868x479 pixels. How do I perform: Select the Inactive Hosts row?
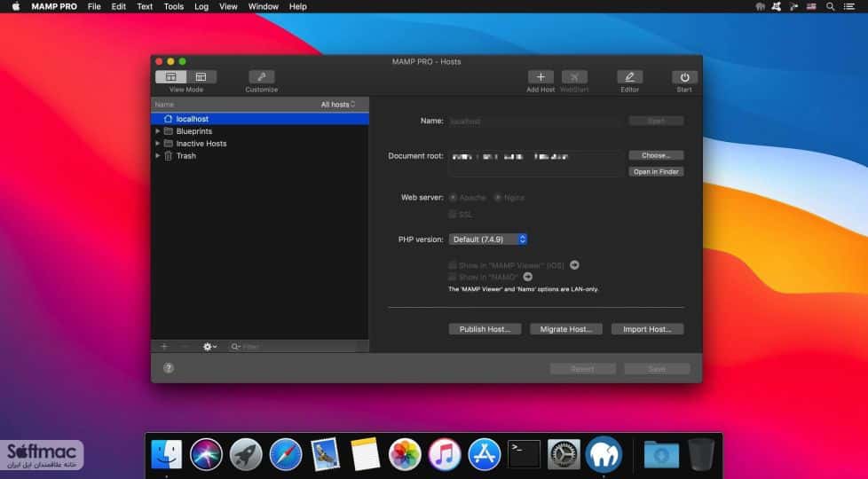click(260, 144)
